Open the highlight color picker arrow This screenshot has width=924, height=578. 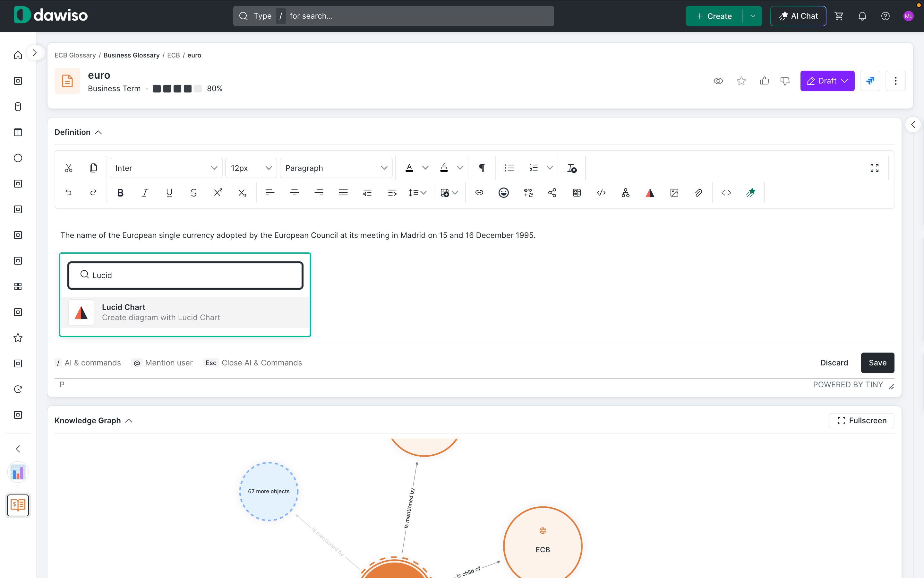[460, 168]
